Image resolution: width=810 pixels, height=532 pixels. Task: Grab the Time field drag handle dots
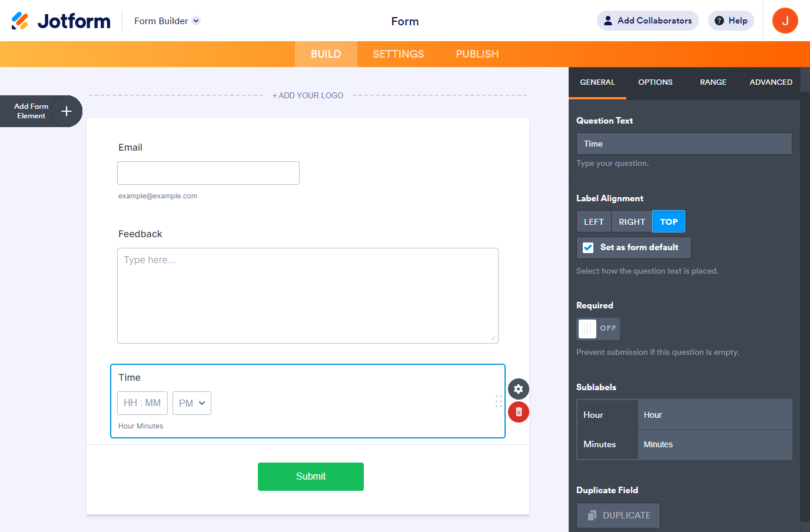click(499, 401)
